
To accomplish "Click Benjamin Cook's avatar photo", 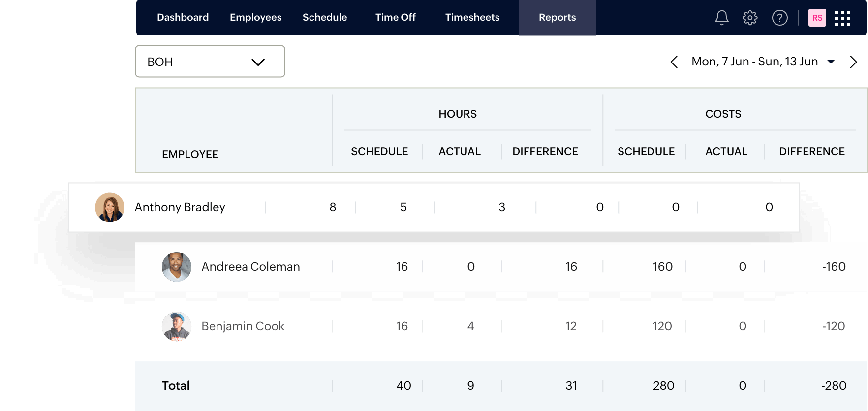I will (177, 326).
